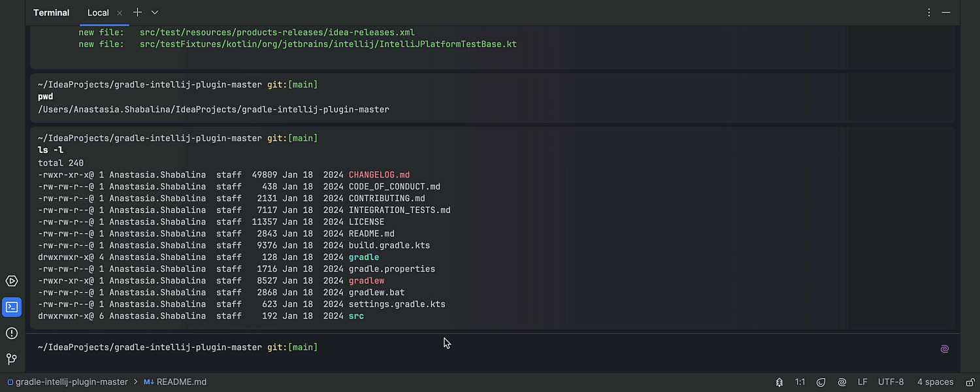This screenshot has width=980, height=392.
Task: Click the AI spiral icon in status bar
Action: (842, 382)
